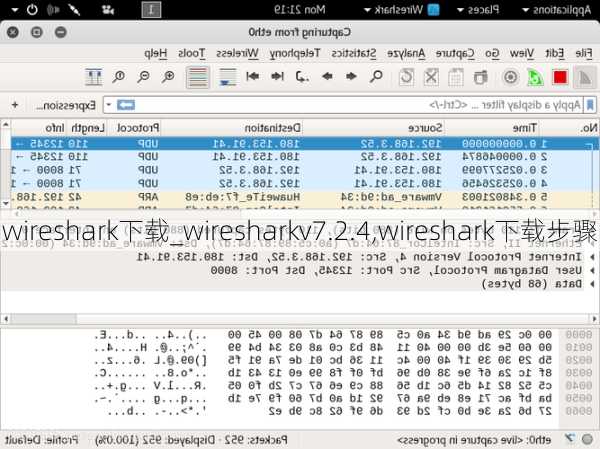Sort by the No. column header

tap(568, 127)
